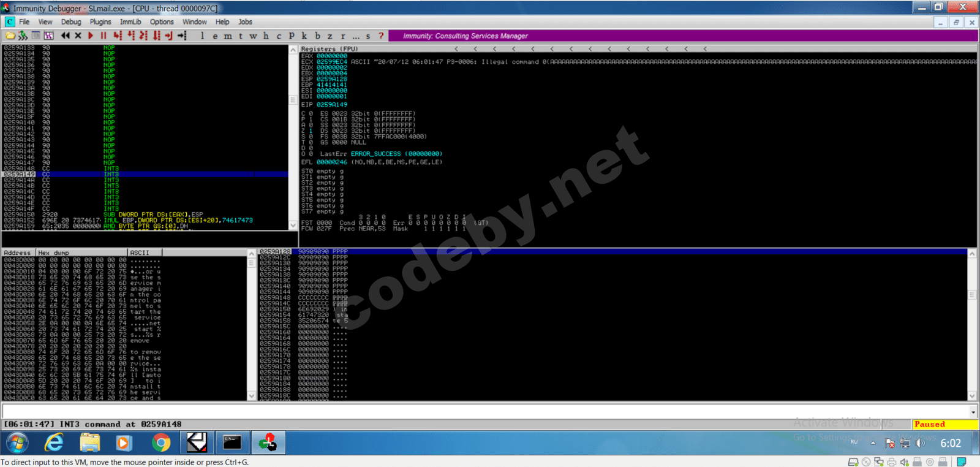Viewport: 980px width, 467px height.
Task: Show Hardware breakpoints with the 'z' button
Action: click(x=330, y=36)
